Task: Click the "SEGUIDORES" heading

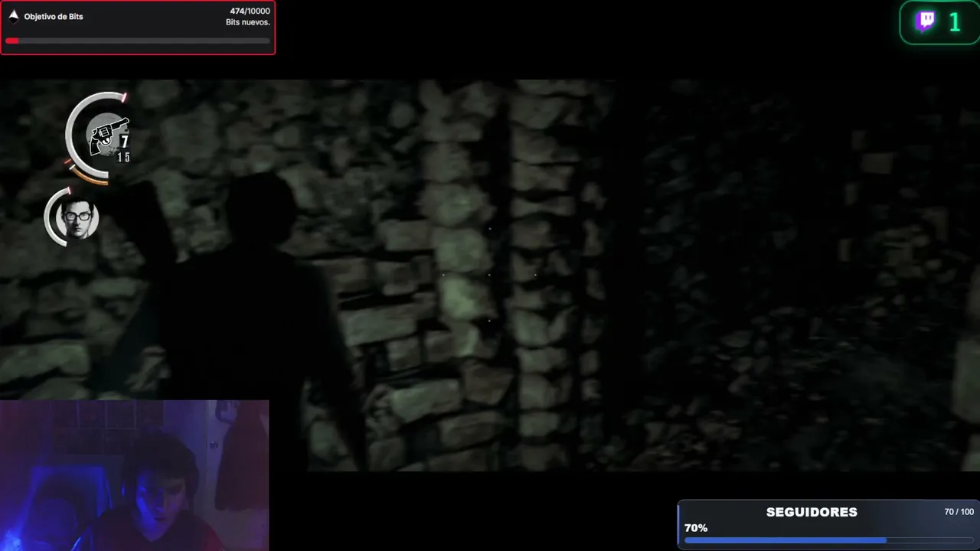Action: 812,512
